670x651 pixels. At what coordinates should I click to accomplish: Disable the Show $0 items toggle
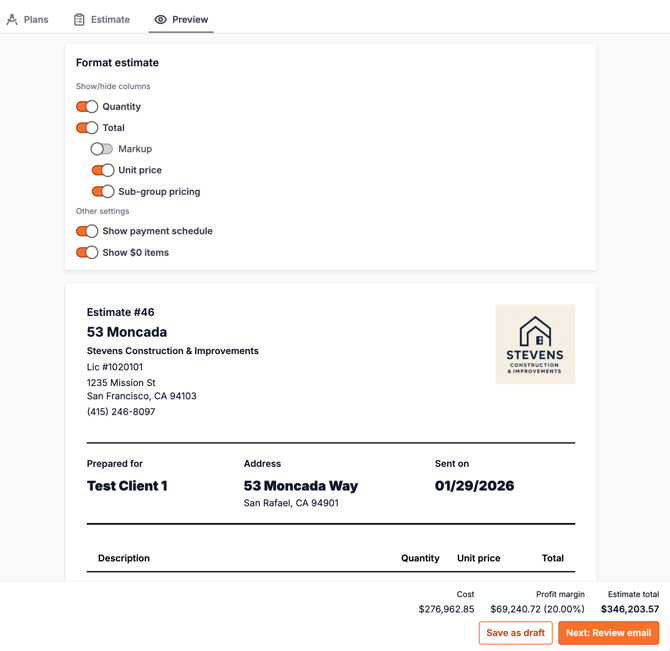point(87,253)
